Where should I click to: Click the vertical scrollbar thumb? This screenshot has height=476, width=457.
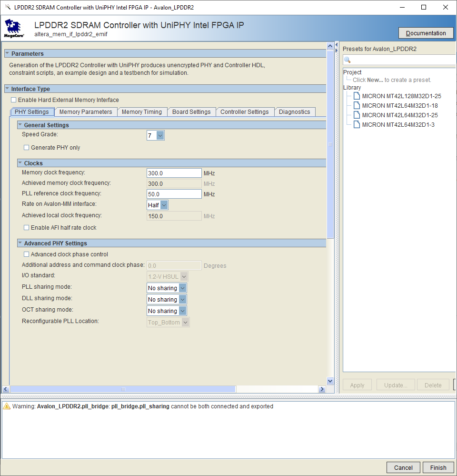(x=330, y=144)
